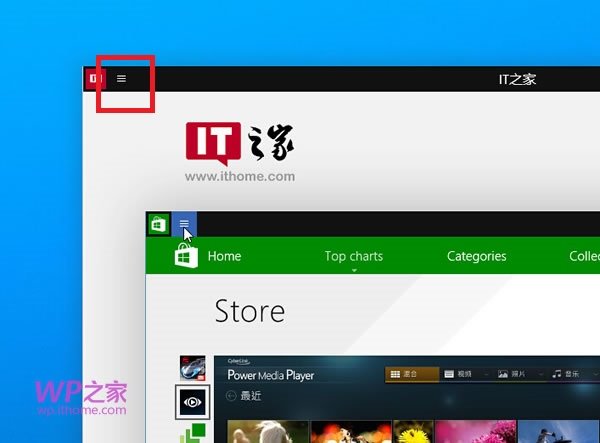600x443 pixels.
Task: Open hamburger menu in Store window title bar
Action: tap(184, 224)
